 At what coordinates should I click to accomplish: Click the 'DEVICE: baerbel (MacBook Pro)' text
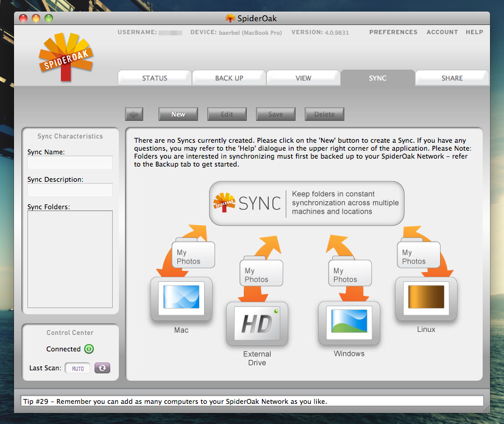[236, 32]
